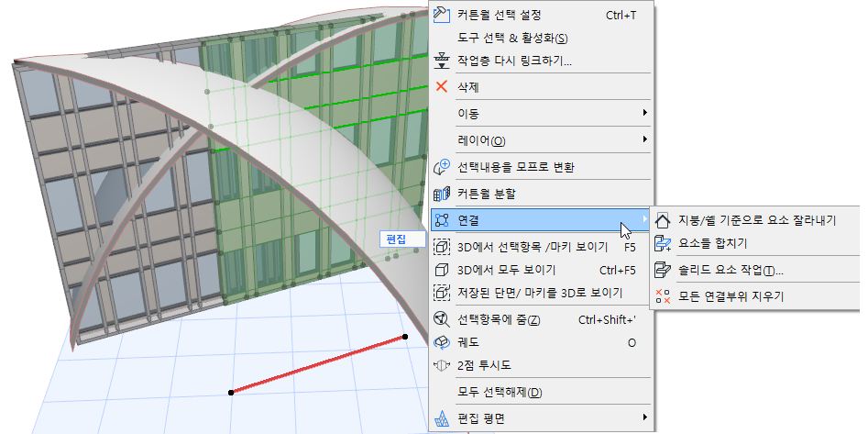Click the red line segment on grid
Image resolution: width=868 pixels, height=434 pixels.
318,364
